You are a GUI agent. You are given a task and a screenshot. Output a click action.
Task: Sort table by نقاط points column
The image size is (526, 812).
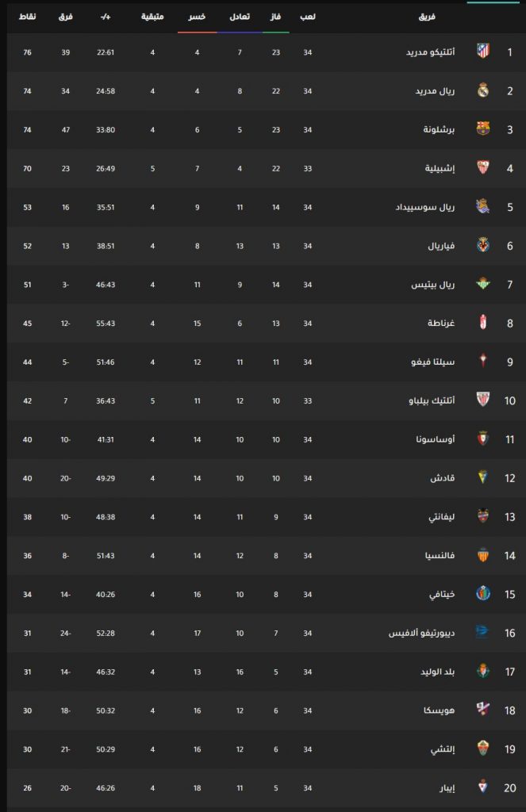27,17
